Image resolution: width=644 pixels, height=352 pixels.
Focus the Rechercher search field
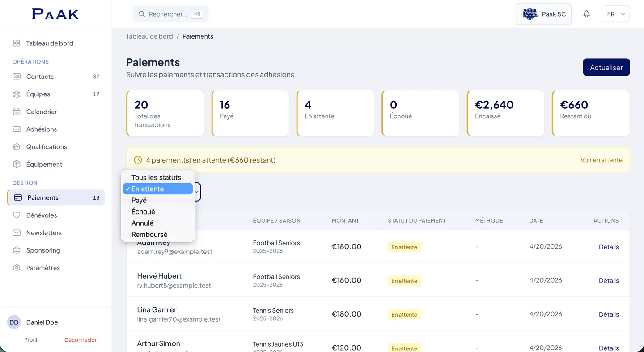(x=171, y=14)
